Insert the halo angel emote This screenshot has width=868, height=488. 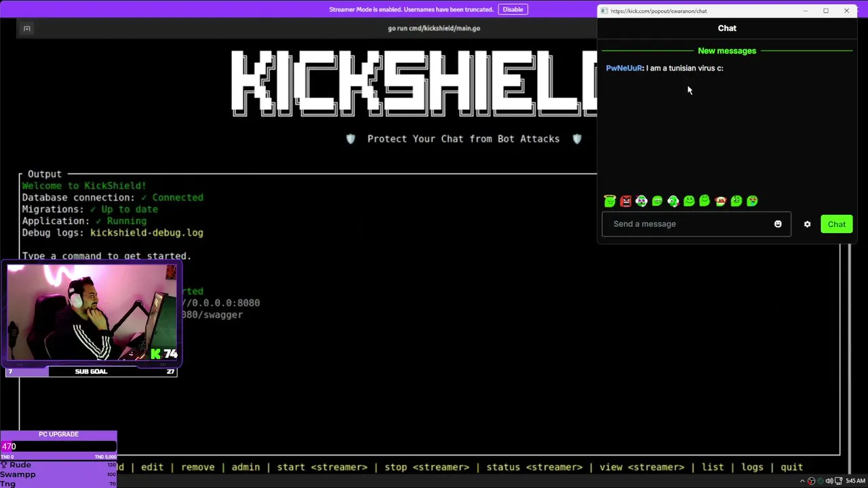[x=610, y=201]
